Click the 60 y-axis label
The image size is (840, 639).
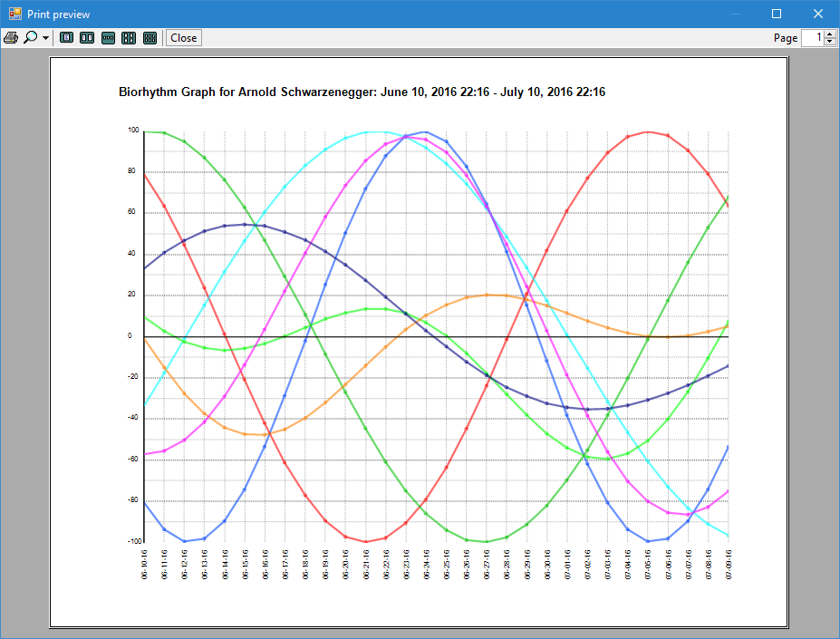(x=131, y=212)
